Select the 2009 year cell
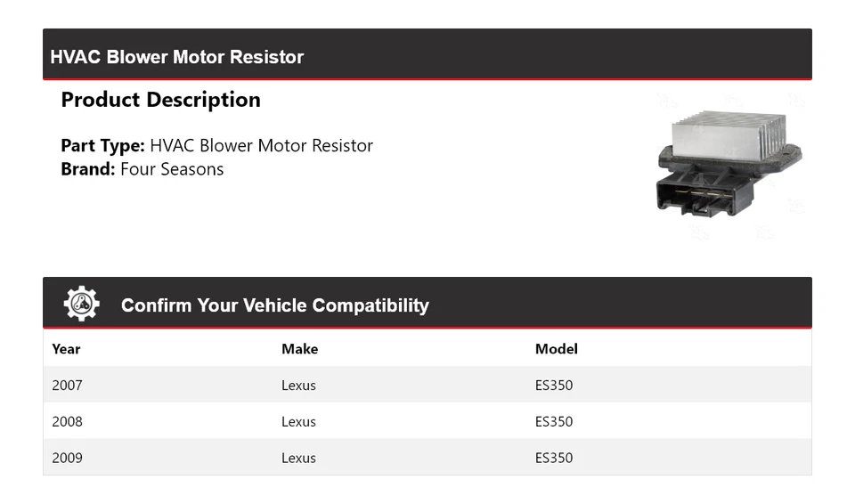The width and height of the screenshot is (855, 504). click(x=67, y=458)
